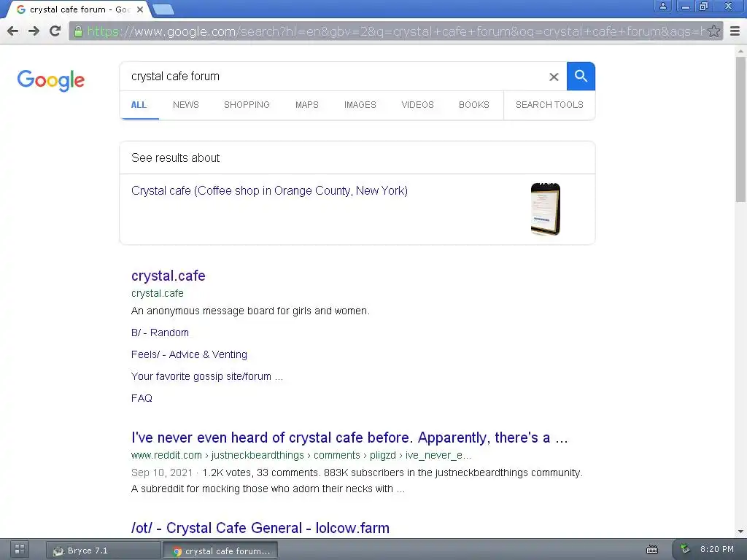Select the crystal cafe forum taskbar item
This screenshot has height=560, width=747.
(x=220, y=551)
